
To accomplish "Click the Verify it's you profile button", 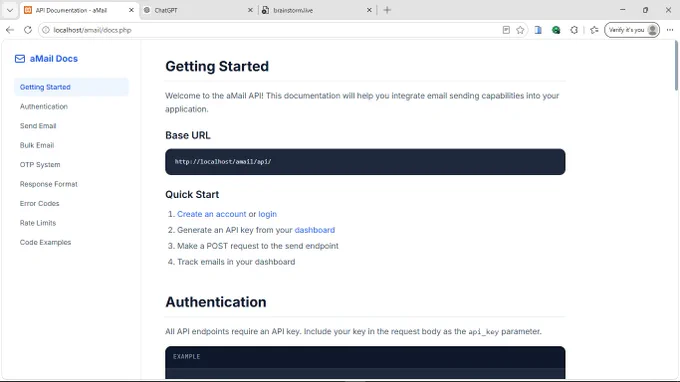I will [x=632, y=30].
